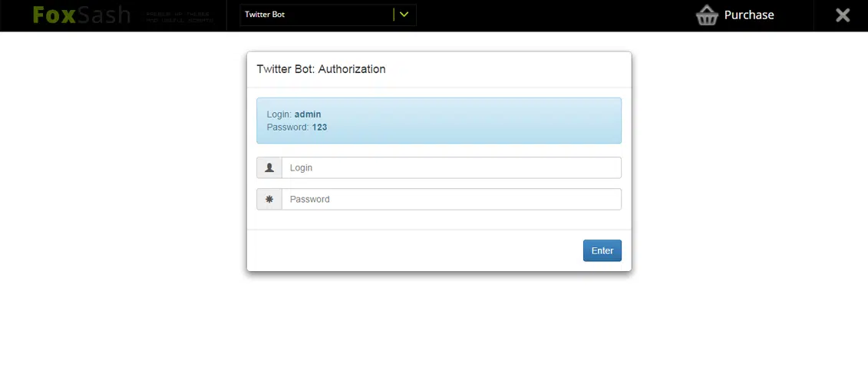Expand the green chevron arrow in top bar
Viewport: 868px width, 384px height.
pos(404,15)
